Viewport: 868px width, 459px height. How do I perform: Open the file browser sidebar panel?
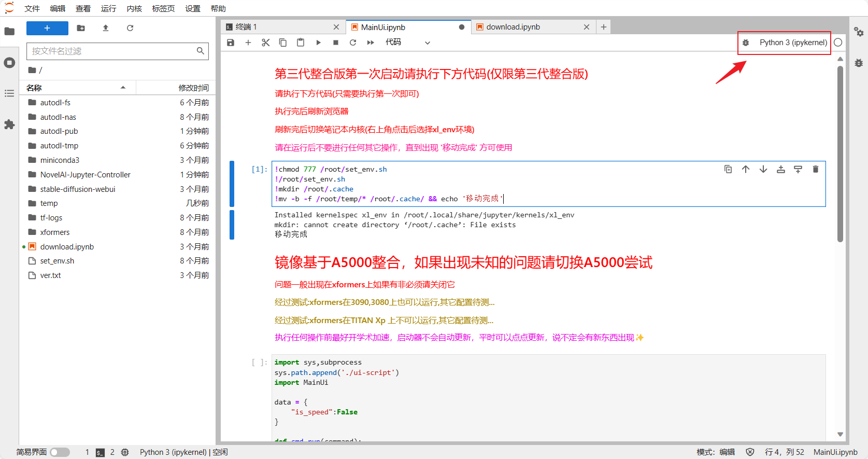point(9,31)
